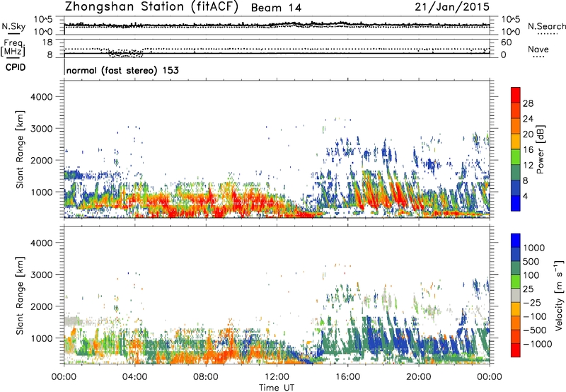Click the 'Freq. [MHz]' axis label

pyautogui.click(x=13, y=48)
